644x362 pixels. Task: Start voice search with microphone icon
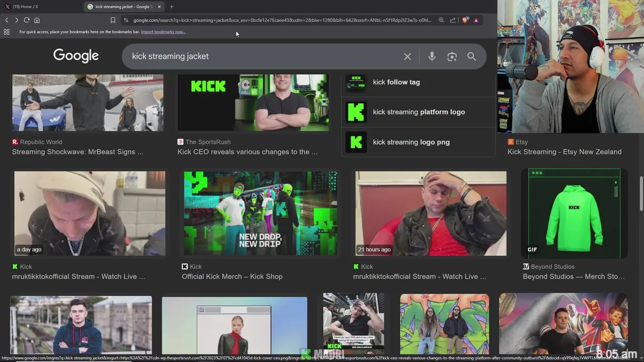[x=432, y=56]
